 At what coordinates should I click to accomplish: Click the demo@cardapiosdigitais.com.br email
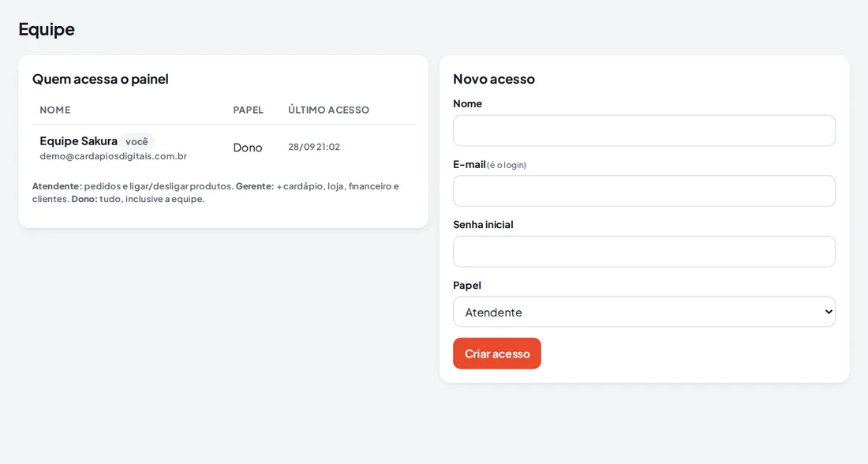pyautogui.click(x=114, y=156)
